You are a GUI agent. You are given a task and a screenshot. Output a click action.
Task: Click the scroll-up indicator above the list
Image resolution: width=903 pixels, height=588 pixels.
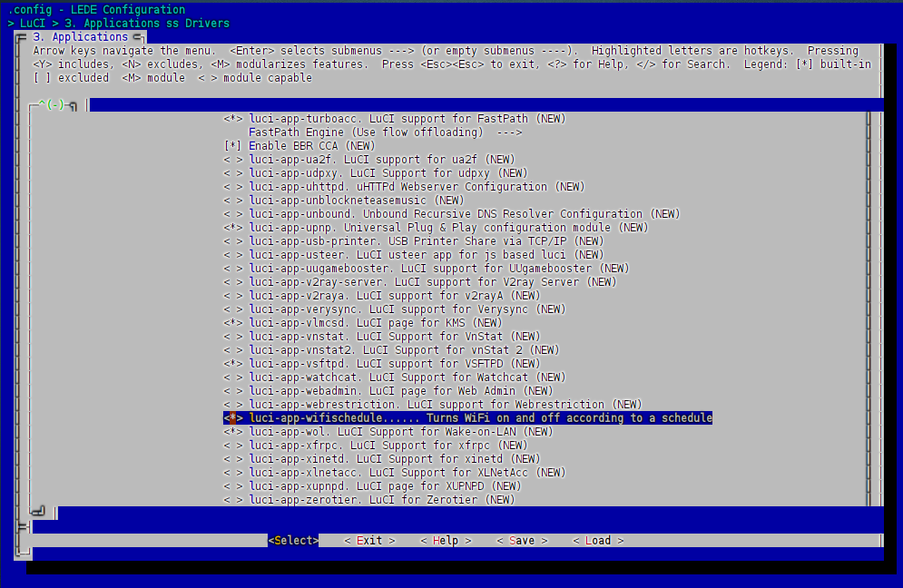click(51, 105)
